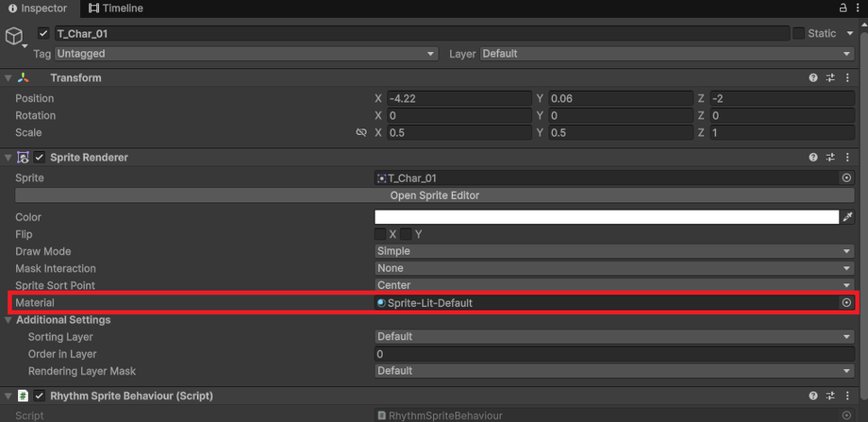Disable Rhythm Sprite Behaviour script checkbox
868x422 pixels.
pyautogui.click(x=40, y=396)
